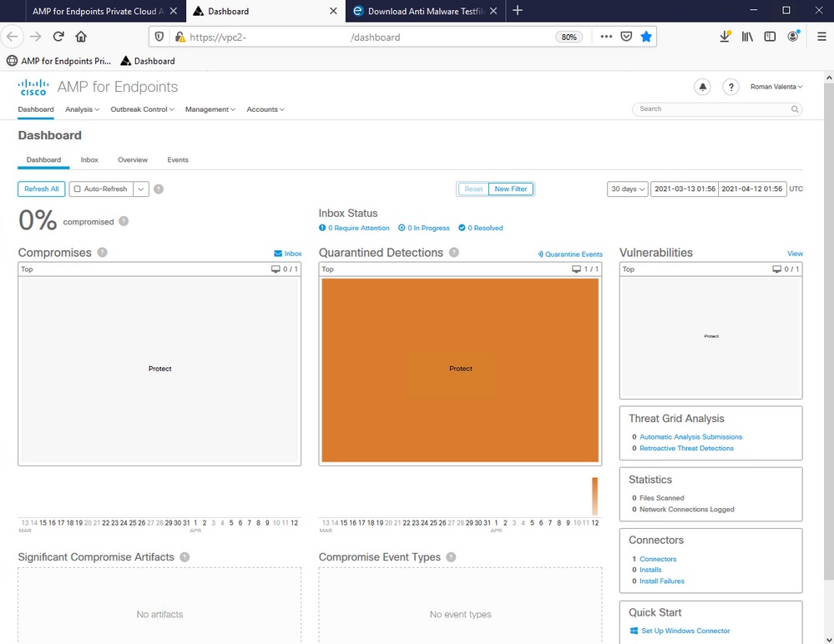Open the announcements bell icon
The width and height of the screenshot is (834, 644).
coord(702,87)
